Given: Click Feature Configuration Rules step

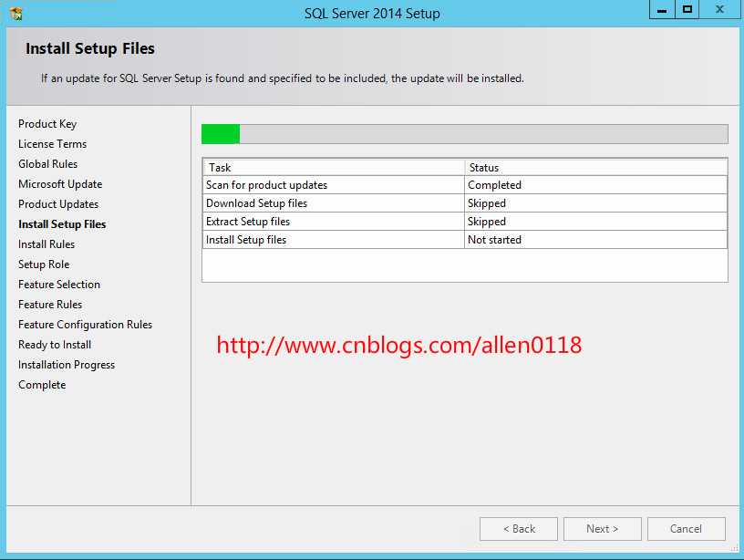Looking at the screenshot, I should point(86,325).
